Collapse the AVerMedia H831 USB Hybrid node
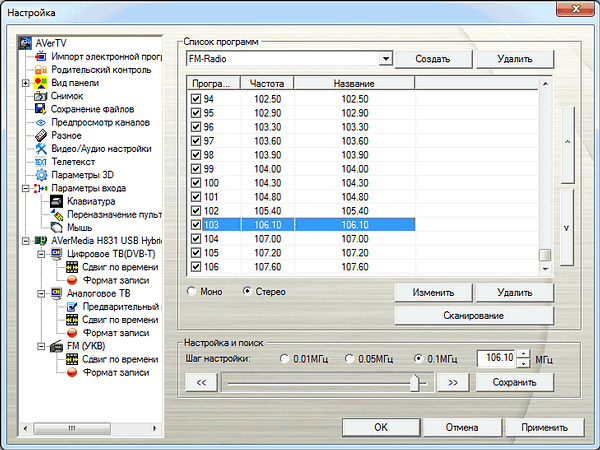This screenshot has height=450, width=600. 26,241
